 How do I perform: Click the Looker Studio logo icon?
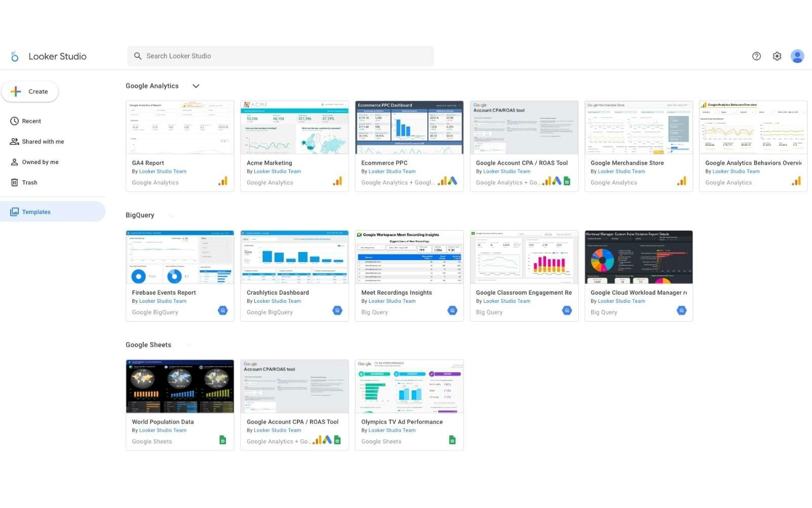(x=15, y=56)
